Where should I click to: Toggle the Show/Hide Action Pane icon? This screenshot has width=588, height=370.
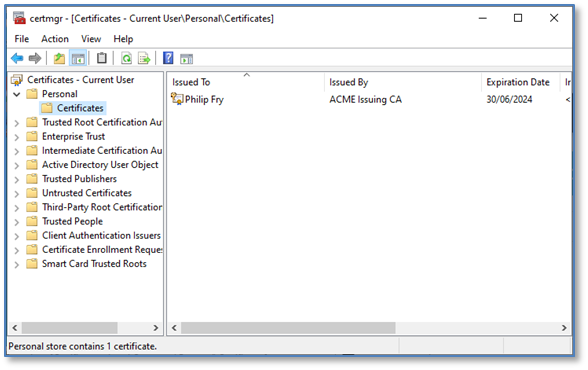(186, 59)
